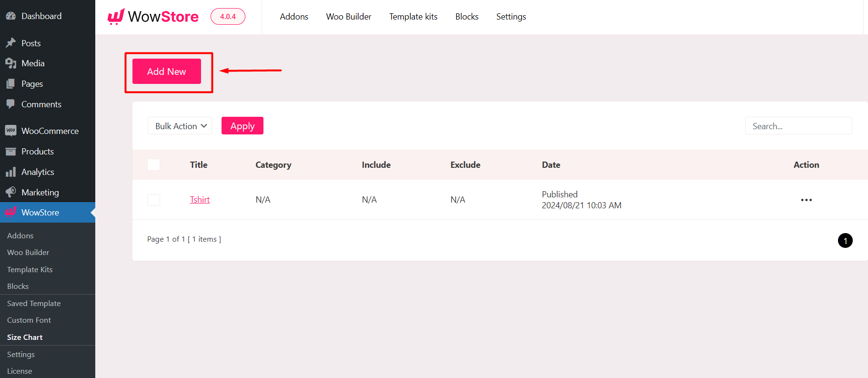Open the Addons tab in top navigation
868x378 pixels.
tap(294, 17)
